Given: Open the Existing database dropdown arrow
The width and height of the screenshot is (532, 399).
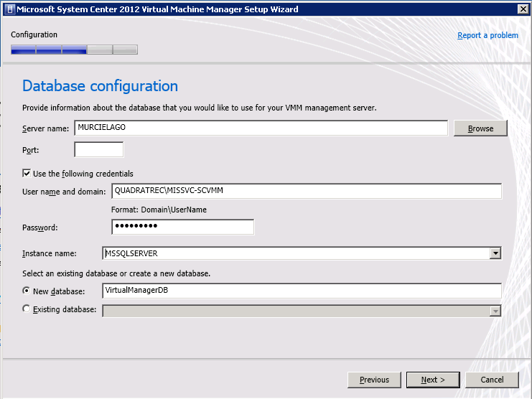Looking at the screenshot, I should pyautogui.click(x=495, y=311).
